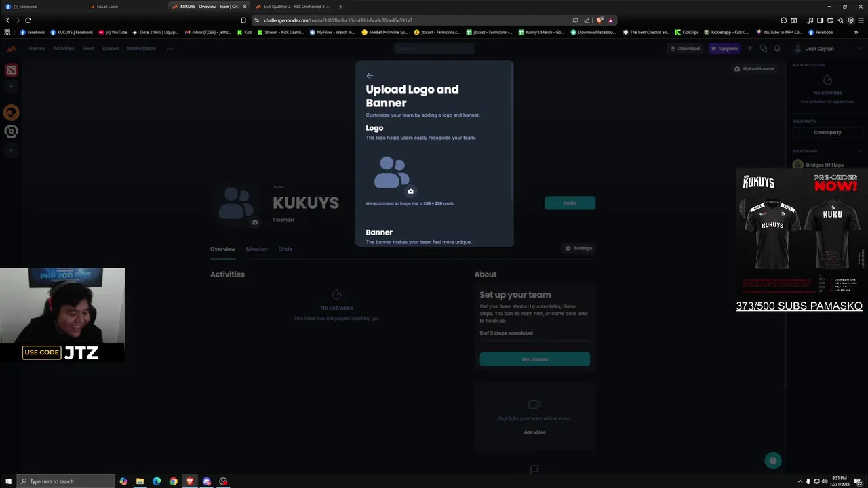Click the Create party button
Image resolution: width=868 pixels, height=488 pixels.
(827, 132)
